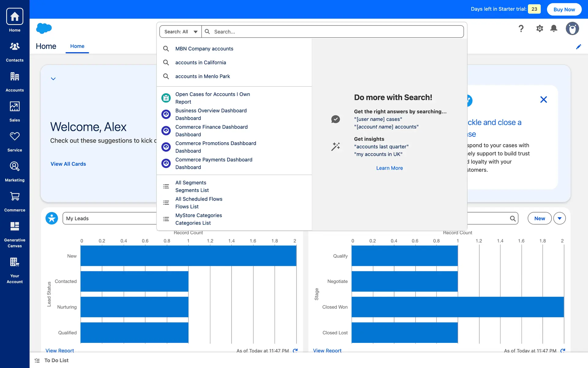Open Generative Canvas in sidebar

click(15, 234)
